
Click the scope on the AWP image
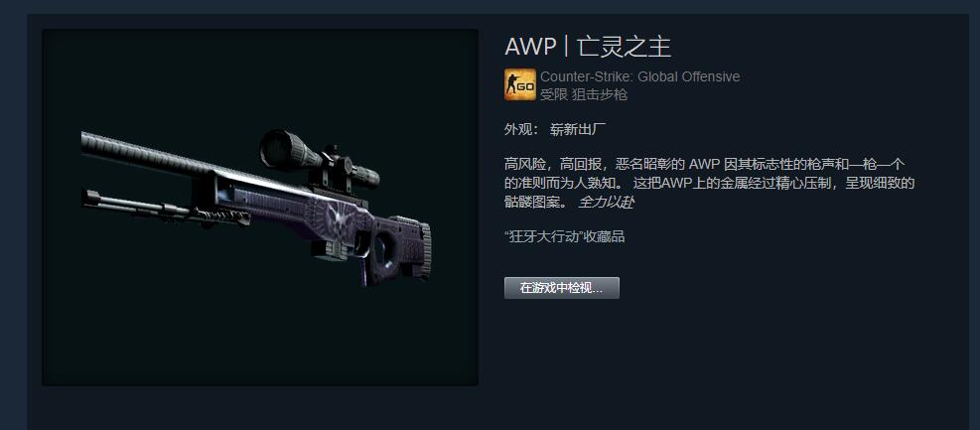[x=316, y=158]
